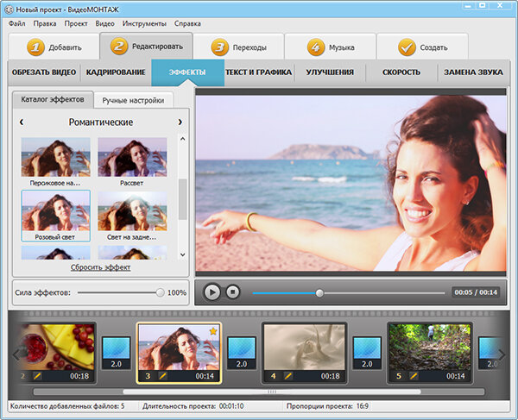Select clip 3 with woman in timeline
518x420 pixels.
tap(179, 353)
